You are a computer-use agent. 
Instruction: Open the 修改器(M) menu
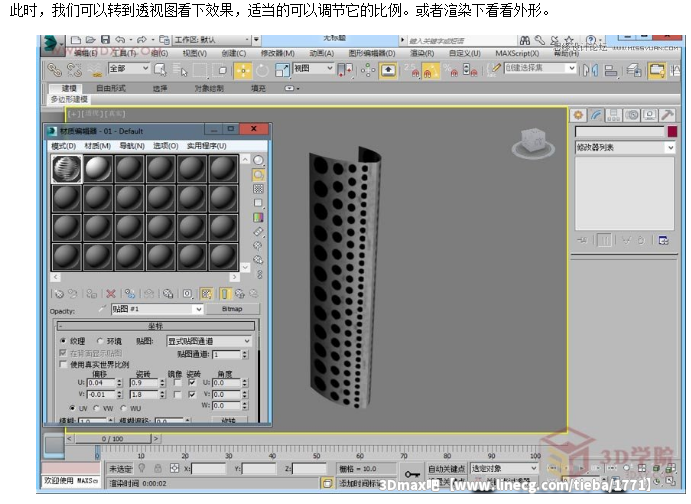[x=278, y=53]
